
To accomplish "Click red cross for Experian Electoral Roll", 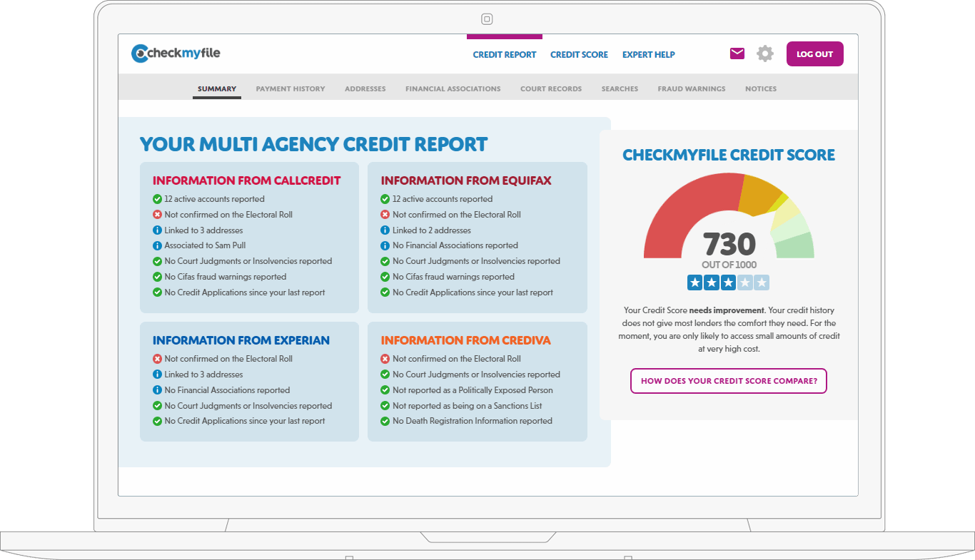I will [157, 359].
